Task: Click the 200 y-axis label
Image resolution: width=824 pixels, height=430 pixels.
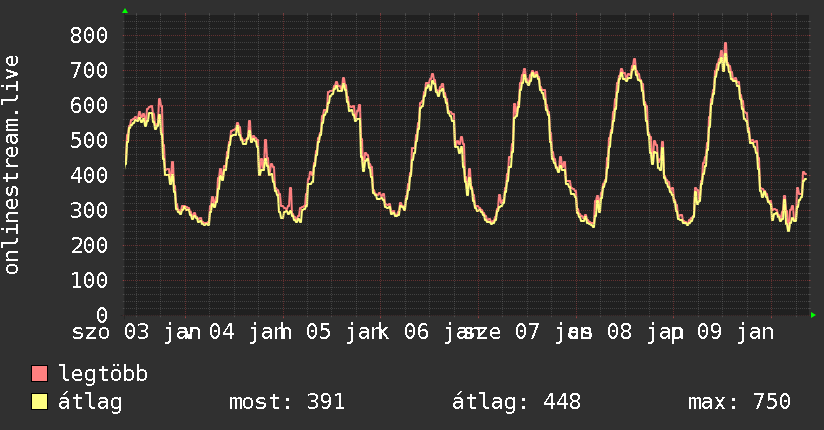Action: 89,245
